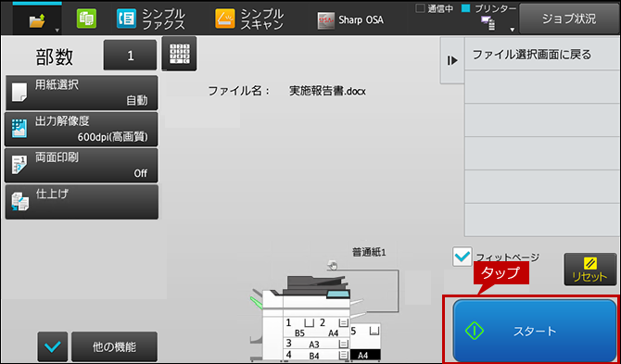Select tray 3 A3 on machine diagram
The height and width of the screenshot is (364, 621).
(316, 343)
